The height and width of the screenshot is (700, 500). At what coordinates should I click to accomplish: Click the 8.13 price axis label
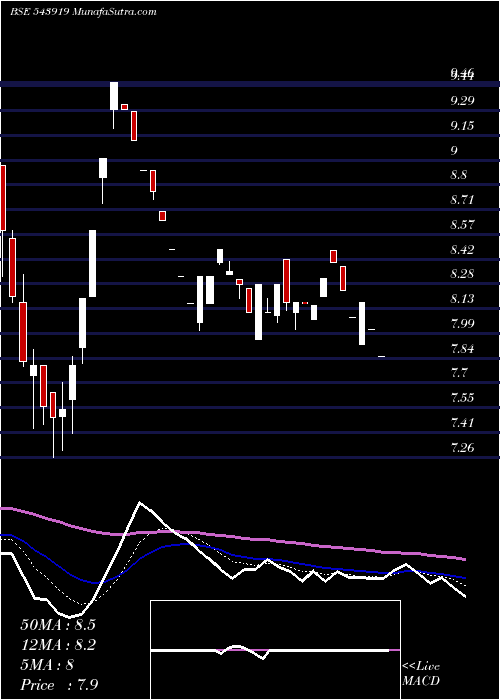click(x=462, y=299)
